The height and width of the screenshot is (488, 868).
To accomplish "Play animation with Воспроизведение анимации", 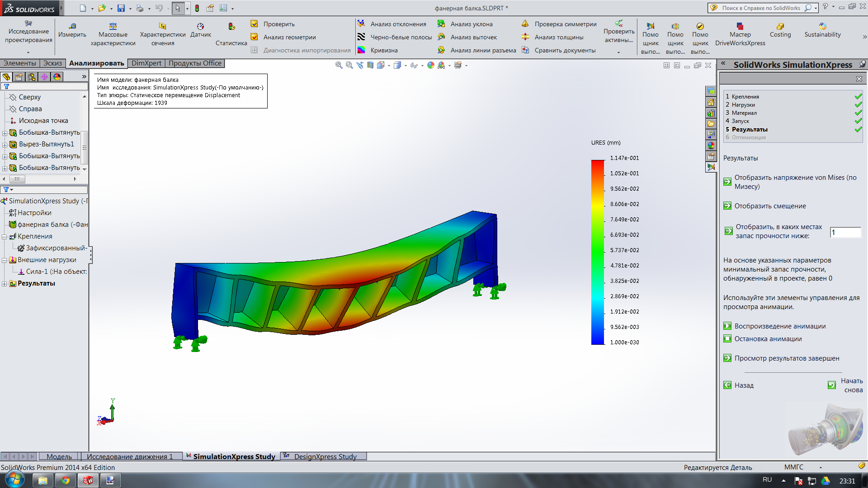I will (x=727, y=326).
